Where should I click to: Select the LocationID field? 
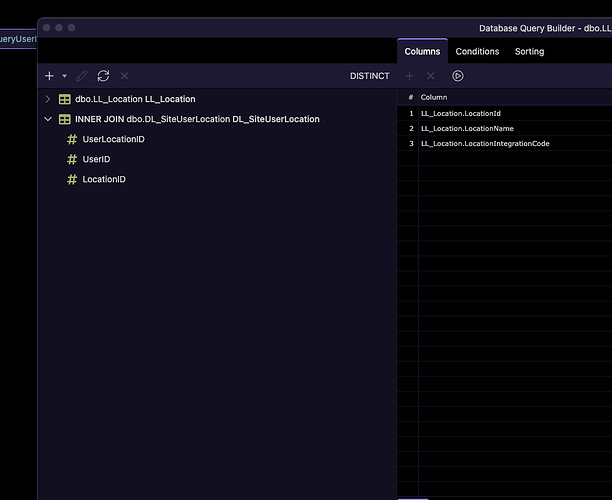[104, 180]
